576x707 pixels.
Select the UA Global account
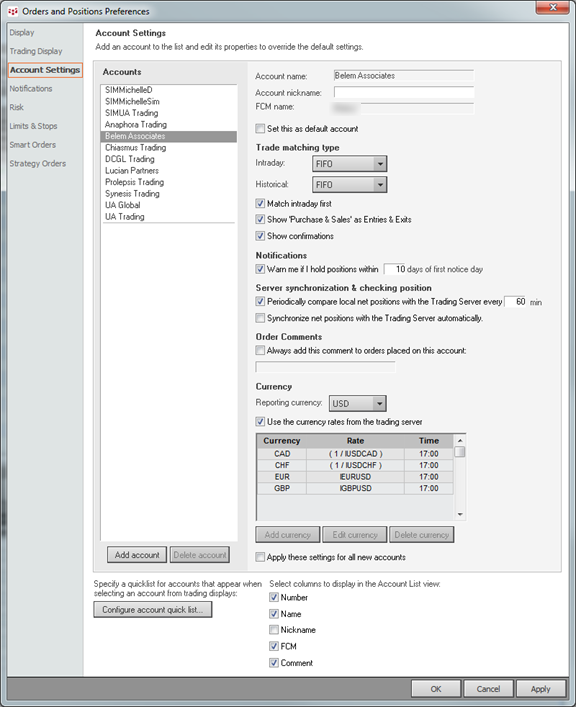169,205
